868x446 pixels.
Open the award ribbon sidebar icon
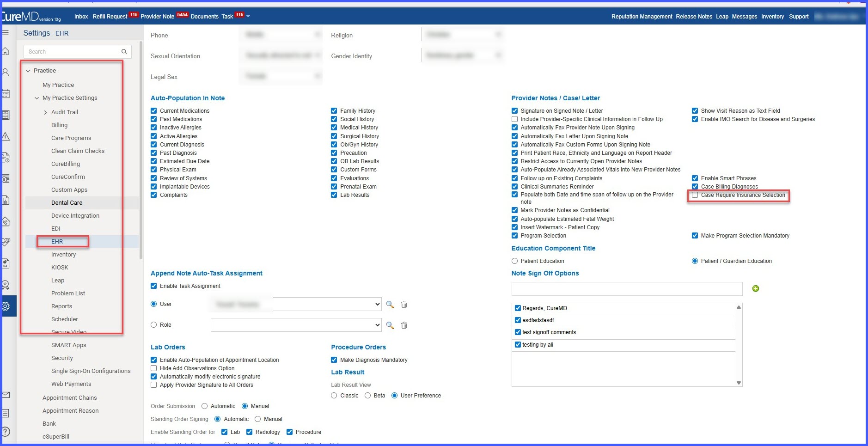pos(6,285)
